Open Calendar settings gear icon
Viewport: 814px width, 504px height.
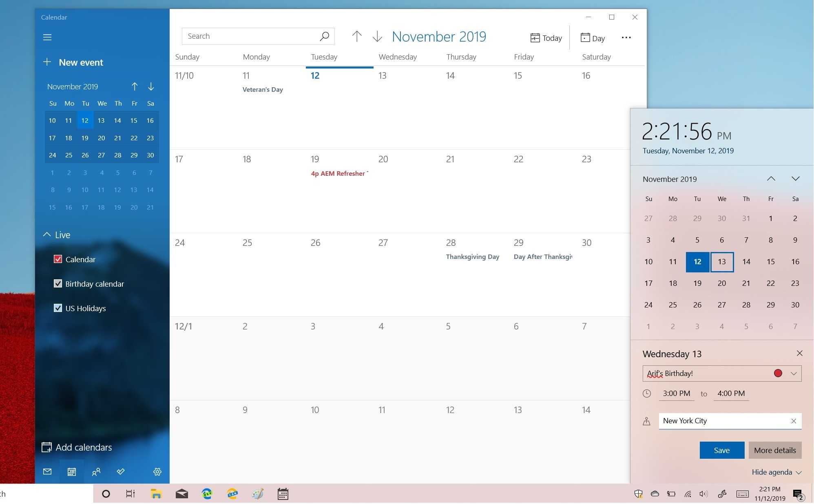pyautogui.click(x=157, y=472)
